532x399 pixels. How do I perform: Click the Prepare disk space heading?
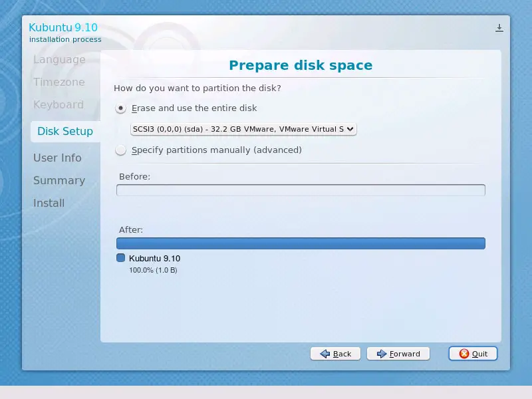coord(301,65)
